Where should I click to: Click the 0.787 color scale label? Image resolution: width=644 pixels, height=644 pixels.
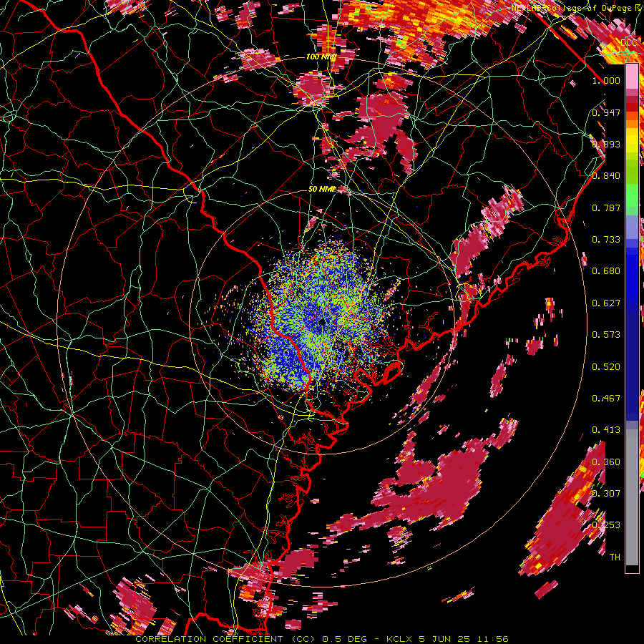pyautogui.click(x=606, y=208)
